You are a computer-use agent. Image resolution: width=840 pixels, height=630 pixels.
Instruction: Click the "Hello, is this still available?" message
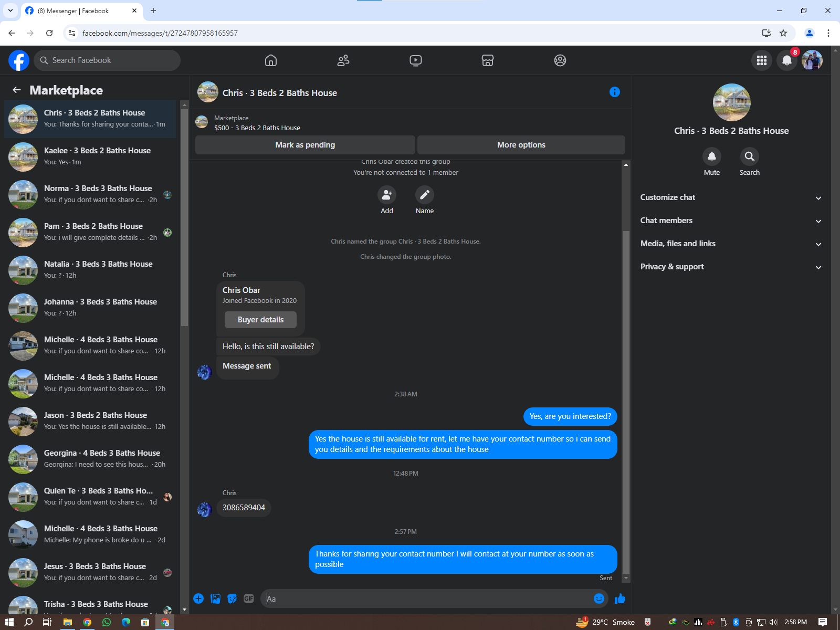coord(268,346)
